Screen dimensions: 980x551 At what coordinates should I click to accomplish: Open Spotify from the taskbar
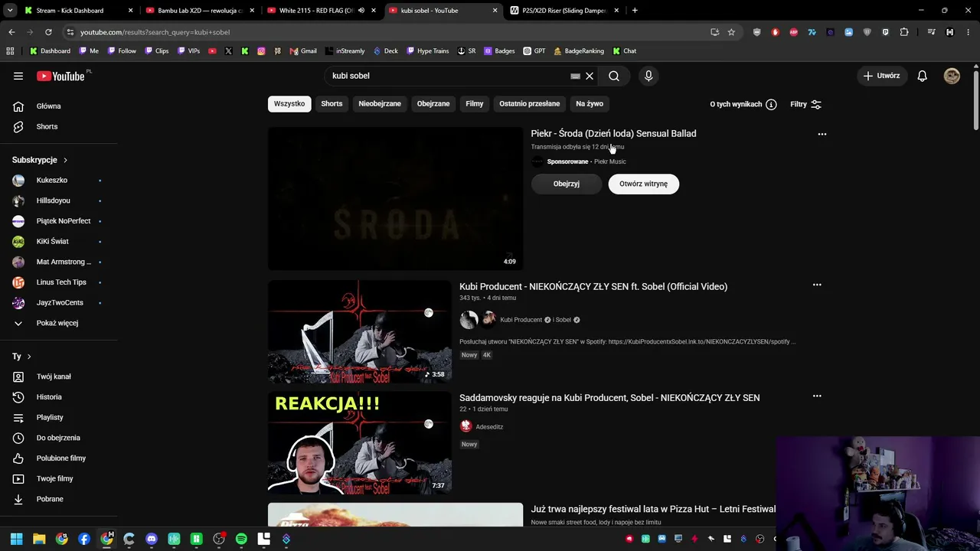tap(241, 539)
